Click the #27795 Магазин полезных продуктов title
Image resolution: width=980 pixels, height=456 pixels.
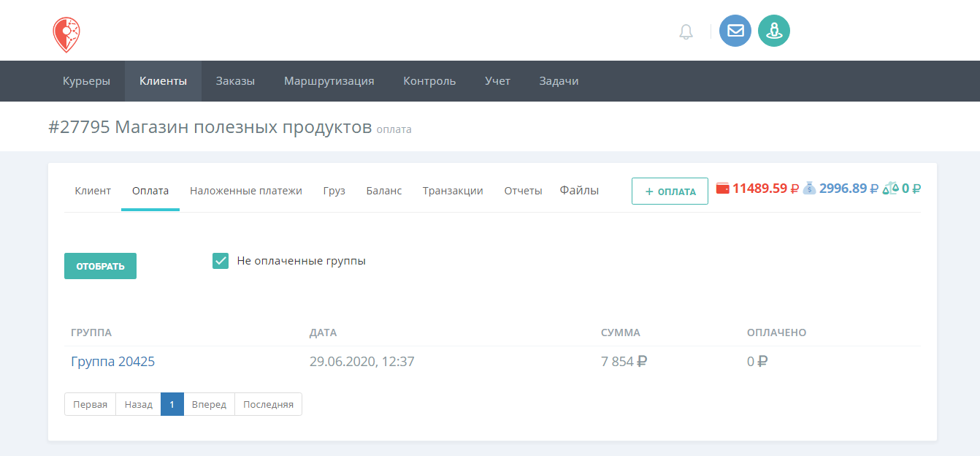(x=210, y=127)
